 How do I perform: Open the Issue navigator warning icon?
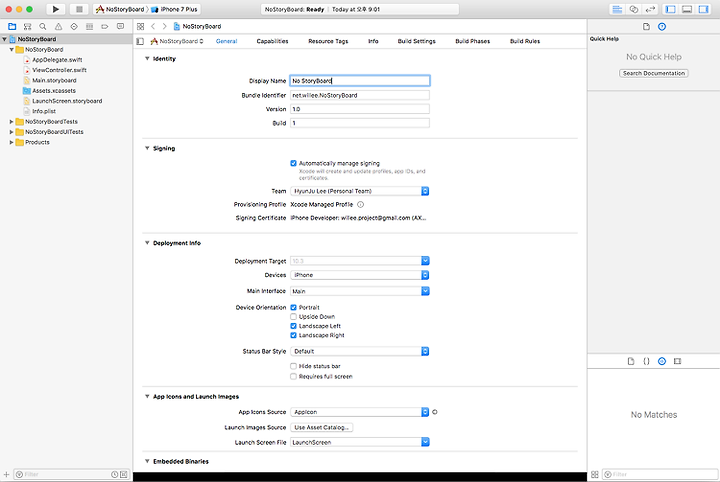pos(58,27)
